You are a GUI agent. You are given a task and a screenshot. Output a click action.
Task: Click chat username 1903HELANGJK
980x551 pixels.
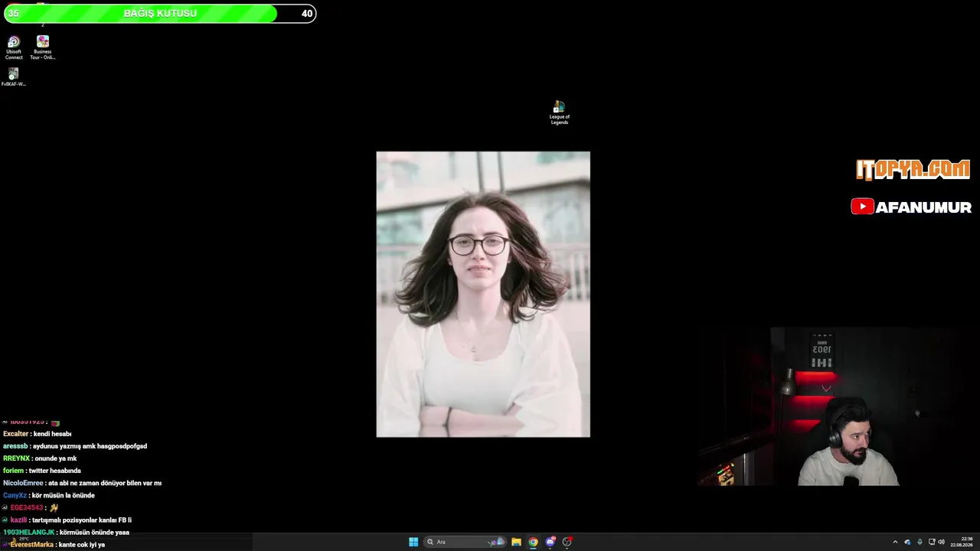29,532
